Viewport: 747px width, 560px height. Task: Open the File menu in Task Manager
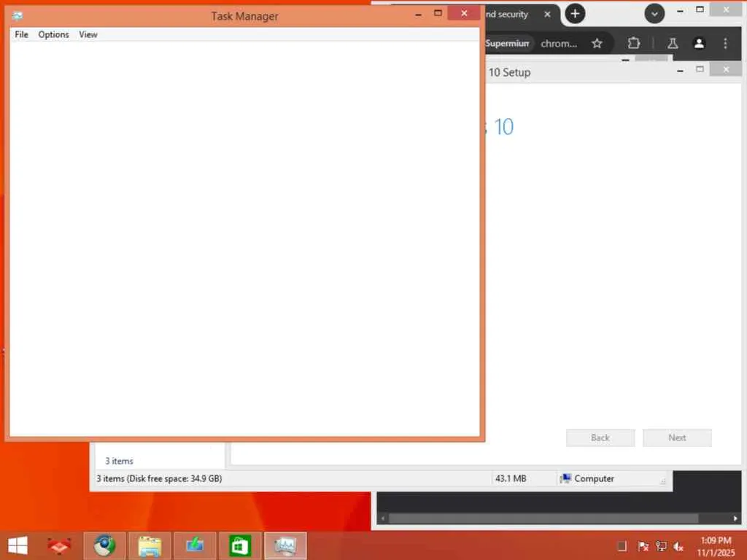pos(21,35)
